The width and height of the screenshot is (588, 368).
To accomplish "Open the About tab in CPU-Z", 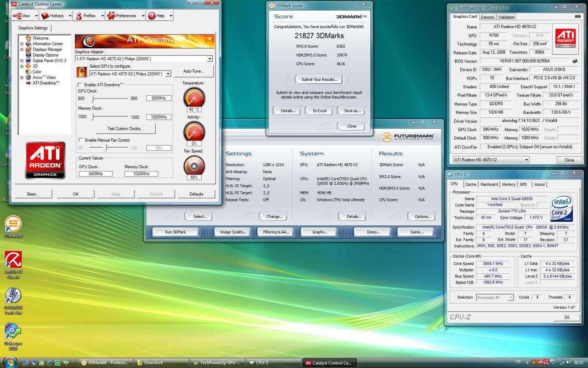I will tap(539, 184).
